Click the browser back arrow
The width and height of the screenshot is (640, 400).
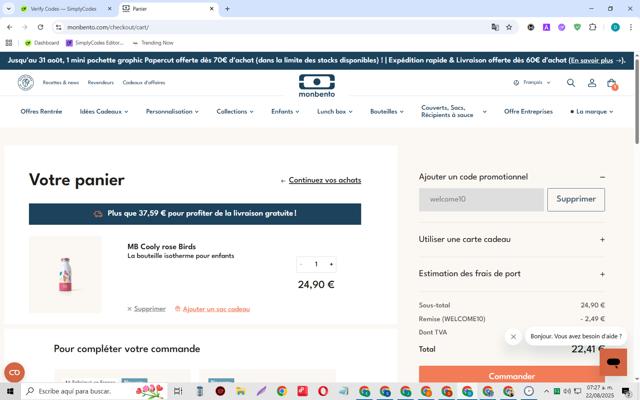(9, 27)
